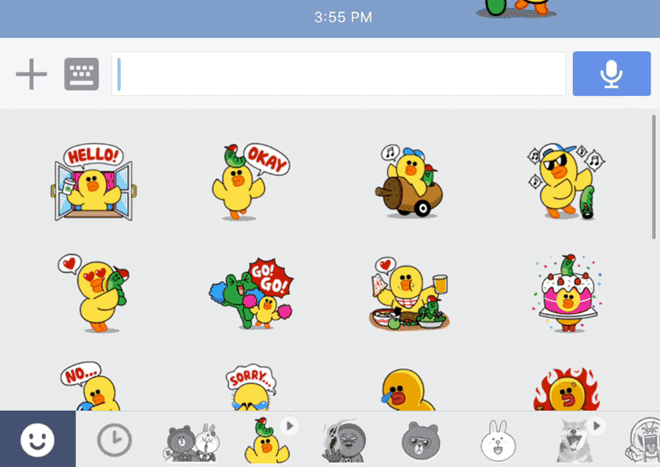Select the Brown and Cony sticker pack
The image size is (660, 467).
tap(191, 439)
